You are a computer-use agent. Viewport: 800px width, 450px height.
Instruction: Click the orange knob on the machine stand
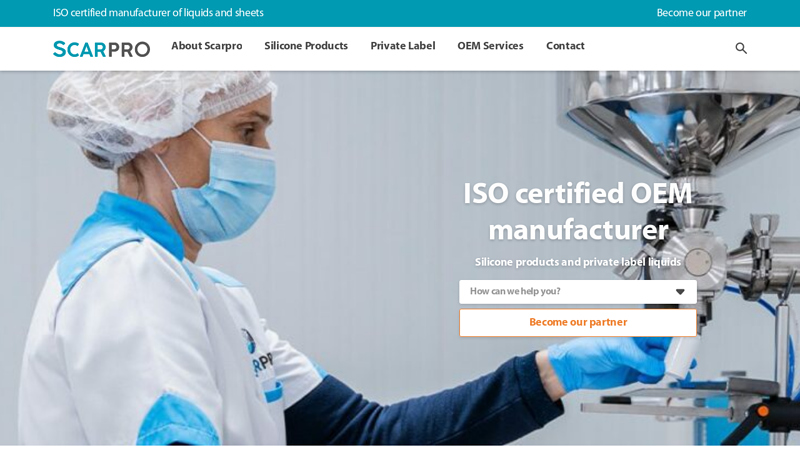pyautogui.click(x=763, y=411)
